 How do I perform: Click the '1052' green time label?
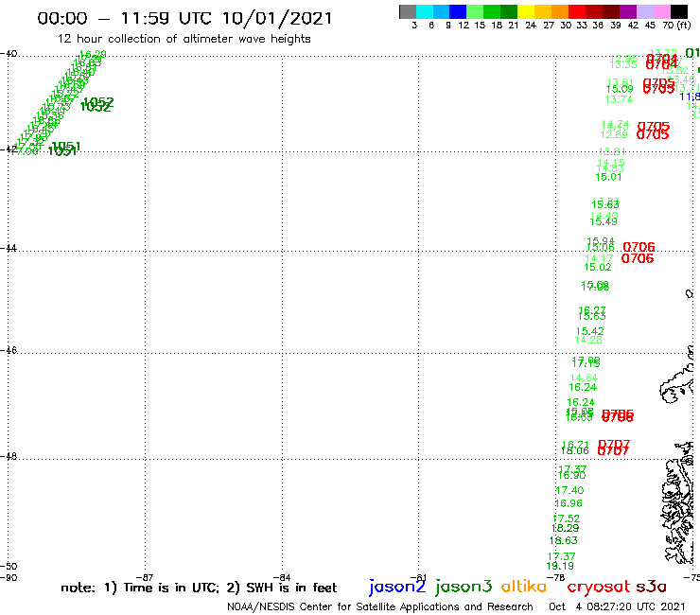(x=96, y=104)
